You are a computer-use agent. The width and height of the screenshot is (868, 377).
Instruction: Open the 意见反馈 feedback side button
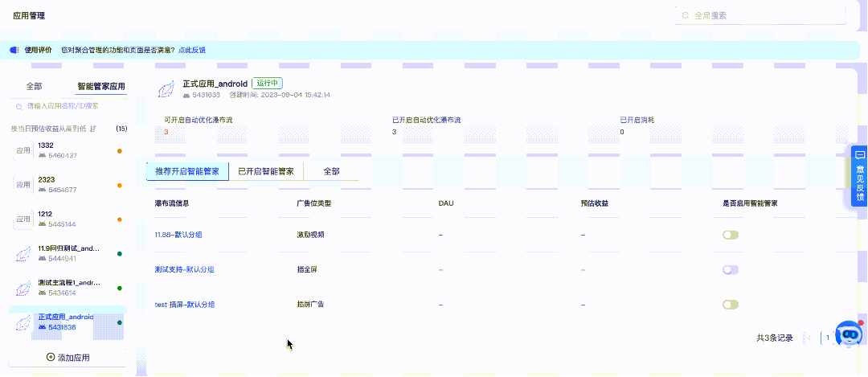tap(860, 176)
